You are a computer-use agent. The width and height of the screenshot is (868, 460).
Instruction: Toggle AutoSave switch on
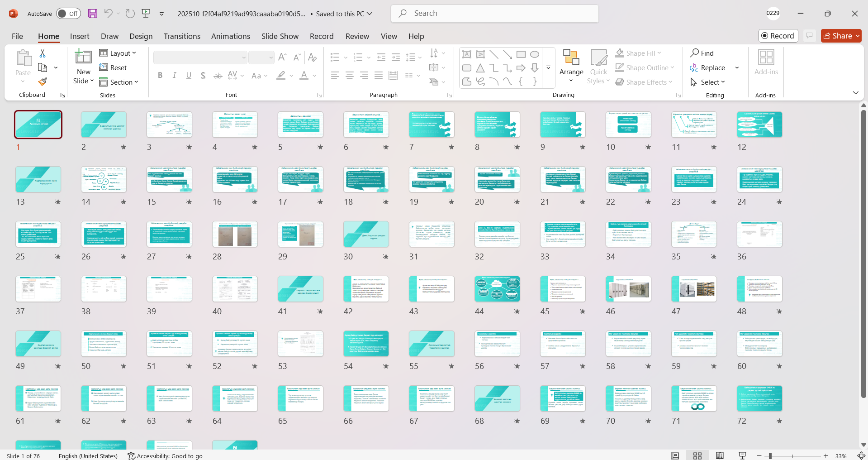click(x=68, y=14)
